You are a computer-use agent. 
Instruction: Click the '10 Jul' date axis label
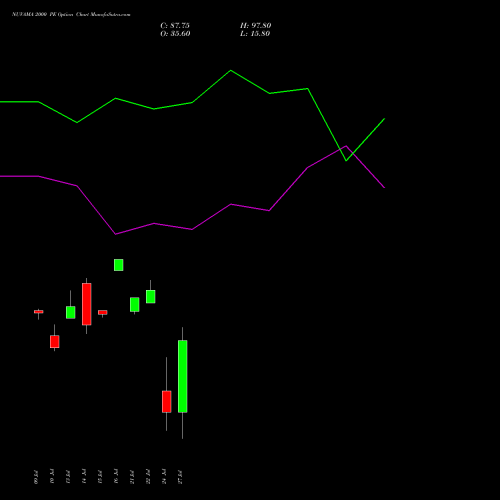coord(52,477)
